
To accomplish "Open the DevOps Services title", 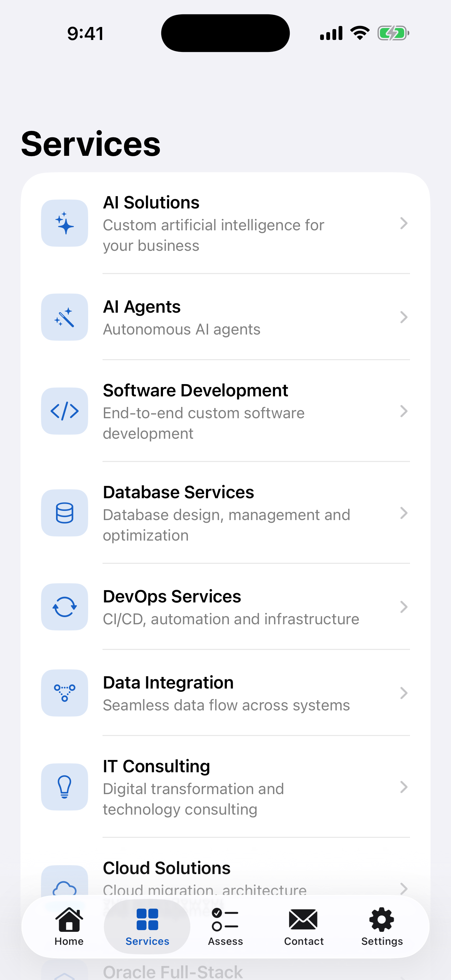I will [172, 597].
